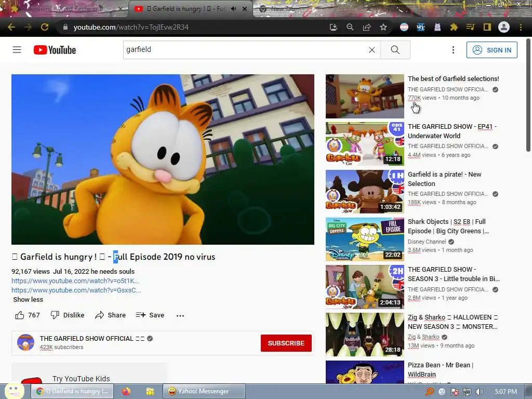The height and width of the screenshot is (399, 532).
Task: Open The Garfield Show channel avatar
Action: point(26,342)
